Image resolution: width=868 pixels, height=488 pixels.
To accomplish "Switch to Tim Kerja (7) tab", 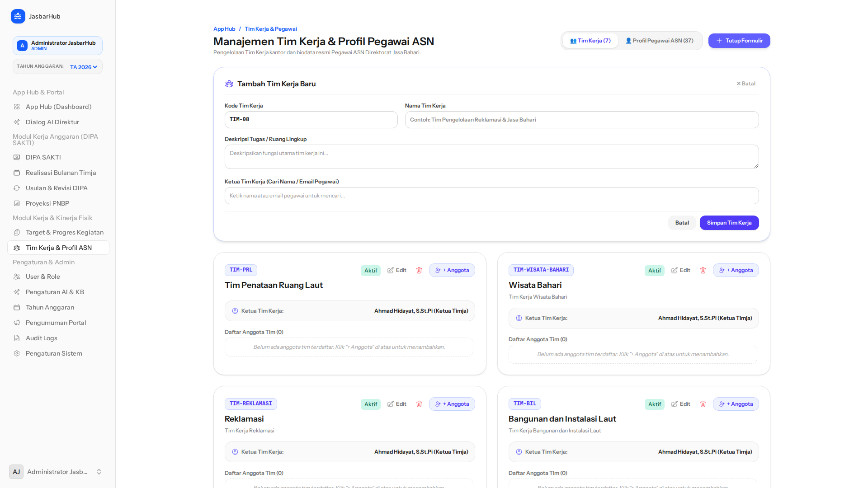I will (590, 41).
